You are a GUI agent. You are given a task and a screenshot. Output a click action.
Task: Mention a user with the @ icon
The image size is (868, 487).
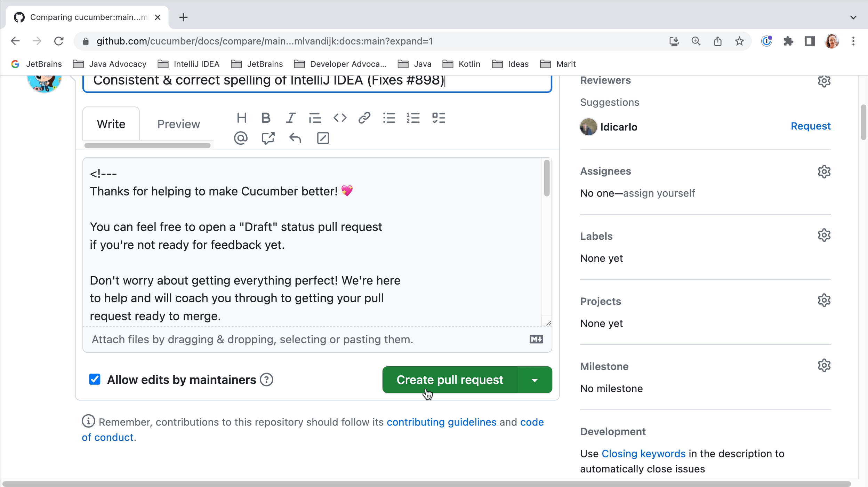point(241,138)
